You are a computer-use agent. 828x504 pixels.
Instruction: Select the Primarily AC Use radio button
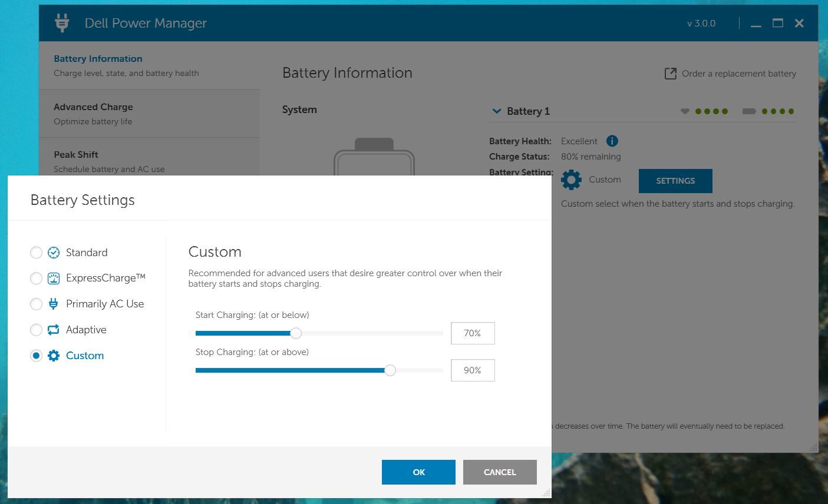tap(36, 304)
